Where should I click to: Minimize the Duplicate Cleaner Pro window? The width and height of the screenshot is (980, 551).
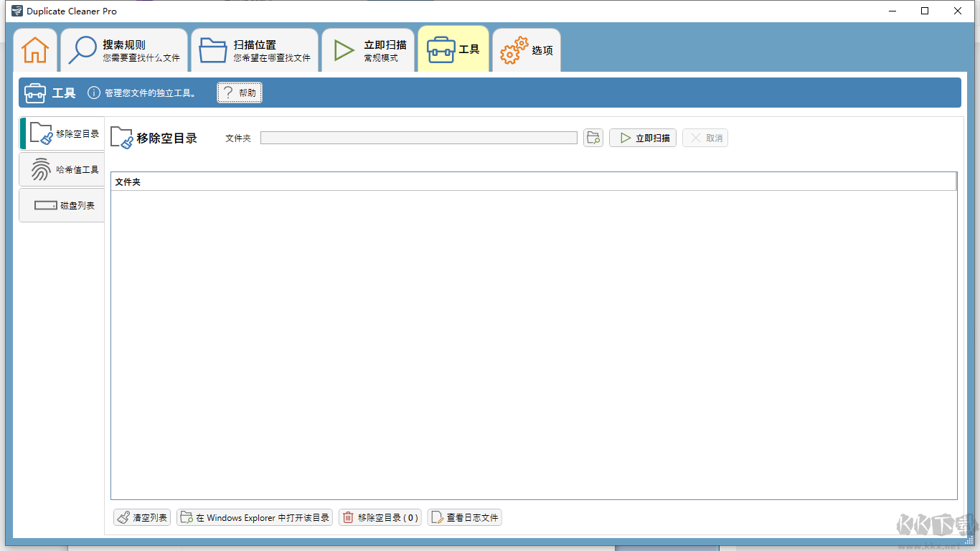[892, 11]
